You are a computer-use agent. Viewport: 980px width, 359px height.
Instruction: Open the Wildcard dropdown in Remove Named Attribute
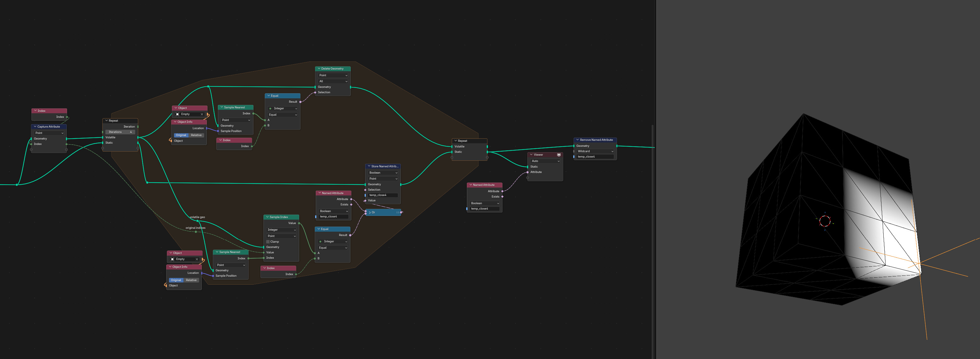(x=595, y=152)
